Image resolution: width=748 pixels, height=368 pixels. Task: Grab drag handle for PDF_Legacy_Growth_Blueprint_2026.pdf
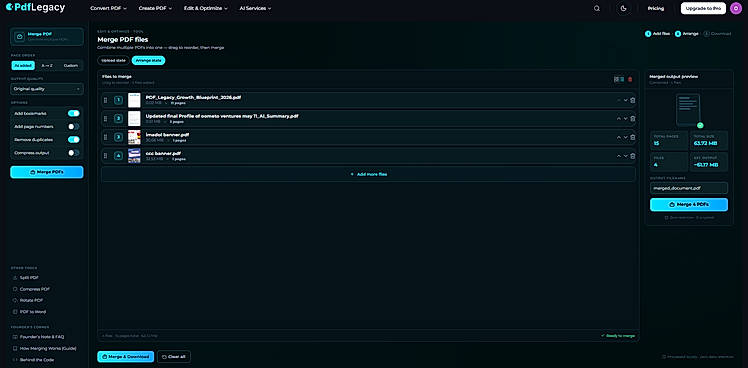pyautogui.click(x=105, y=100)
